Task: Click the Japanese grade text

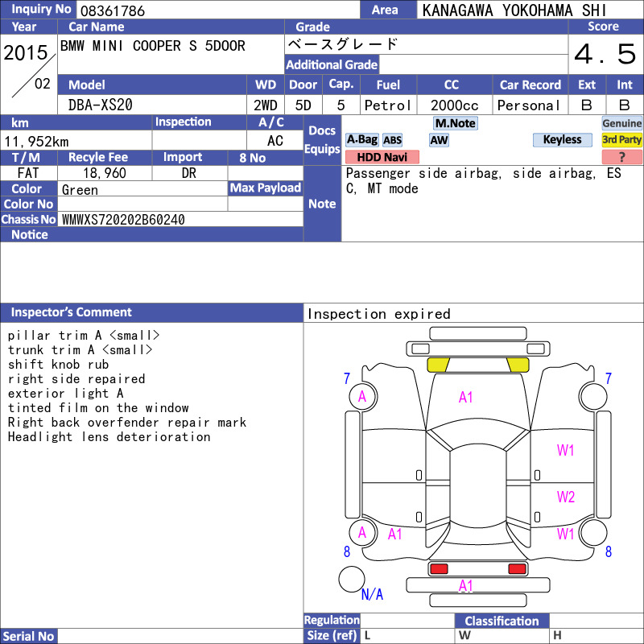Action: click(343, 44)
